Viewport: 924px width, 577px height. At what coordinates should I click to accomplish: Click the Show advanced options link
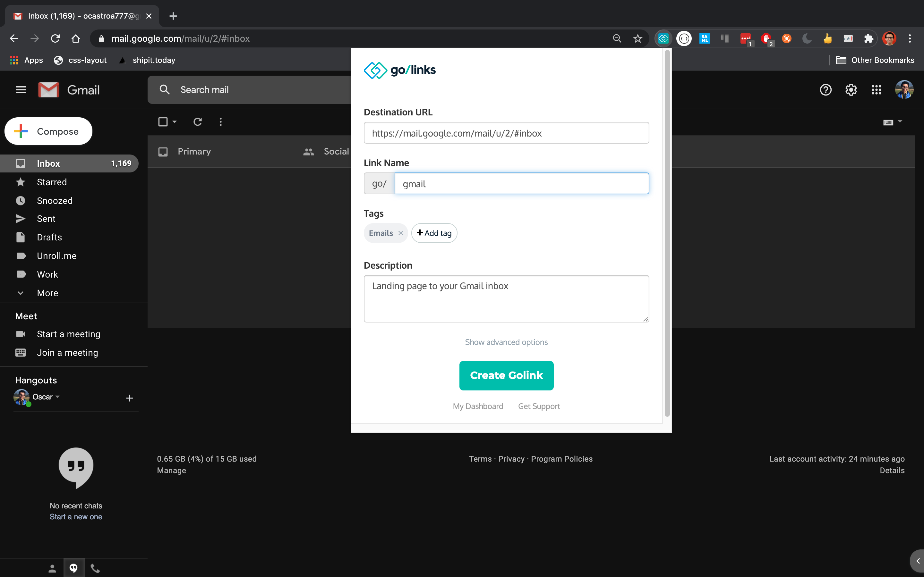(x=506, y=342)
